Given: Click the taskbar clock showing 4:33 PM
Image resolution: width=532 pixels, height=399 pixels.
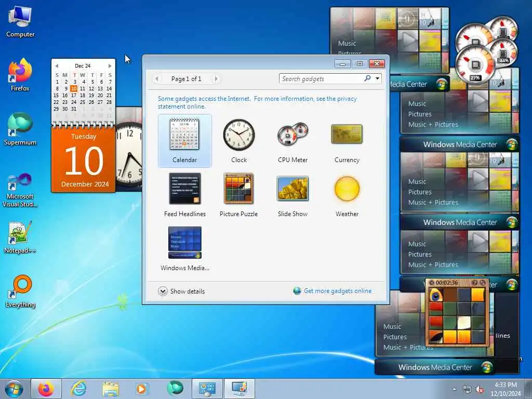Looking at the screenshot, I should point(506,389).
